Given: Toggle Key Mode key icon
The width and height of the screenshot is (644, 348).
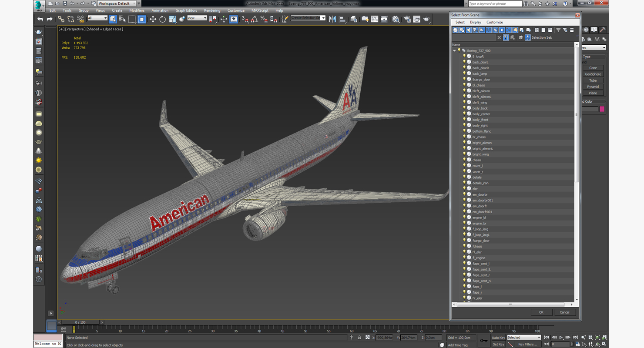Looking at the screenshot, I should tap(484, 341).
